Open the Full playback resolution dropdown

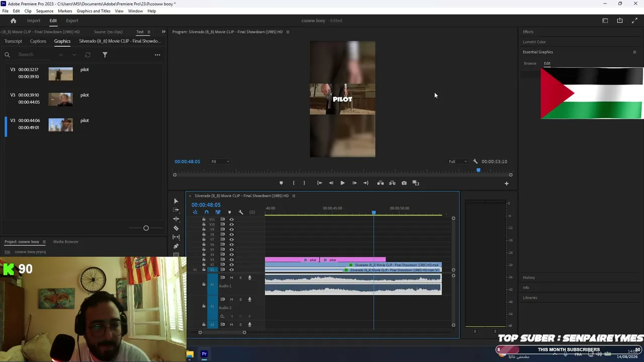click(458, 161)
